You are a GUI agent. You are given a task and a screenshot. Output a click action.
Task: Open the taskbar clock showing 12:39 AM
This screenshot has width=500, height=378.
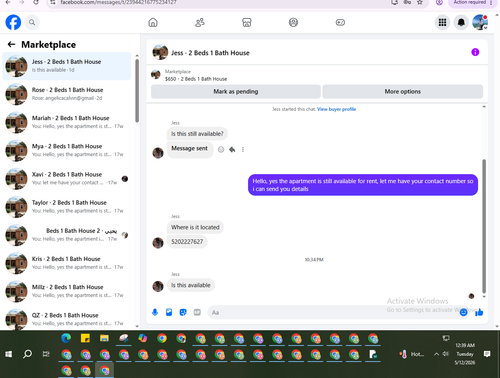[465, 354]
